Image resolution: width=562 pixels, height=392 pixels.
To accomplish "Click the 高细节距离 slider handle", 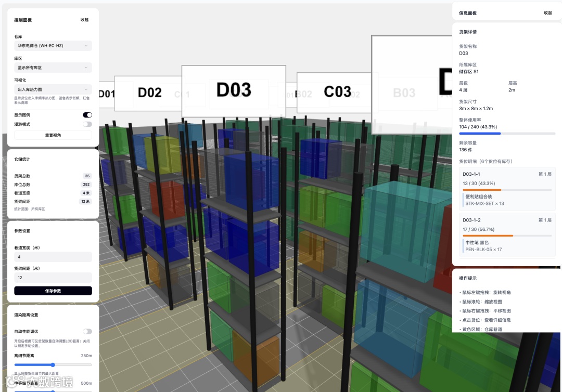I will 53,365.
